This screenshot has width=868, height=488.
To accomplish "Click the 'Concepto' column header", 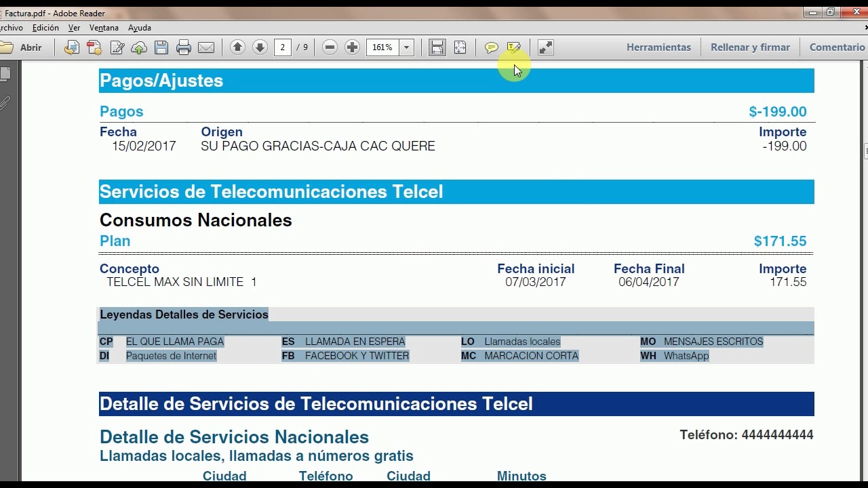I will point(130,269).
